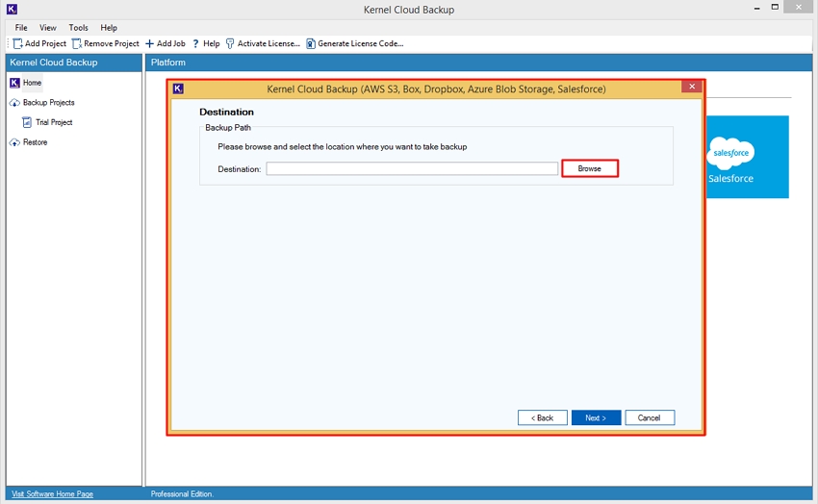Click the Activate License key icon
Screen dimensions: 818x504
click(x=230, y=44)
